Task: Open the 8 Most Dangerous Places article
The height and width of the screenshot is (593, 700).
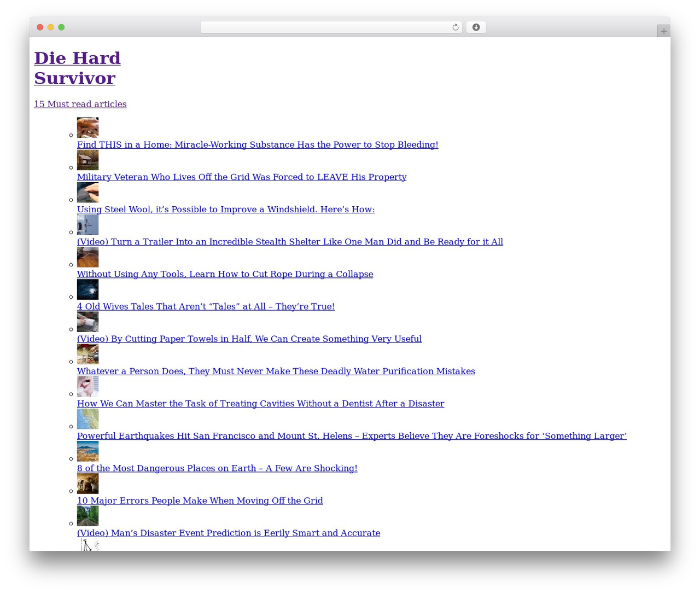Action: point(217,468)
